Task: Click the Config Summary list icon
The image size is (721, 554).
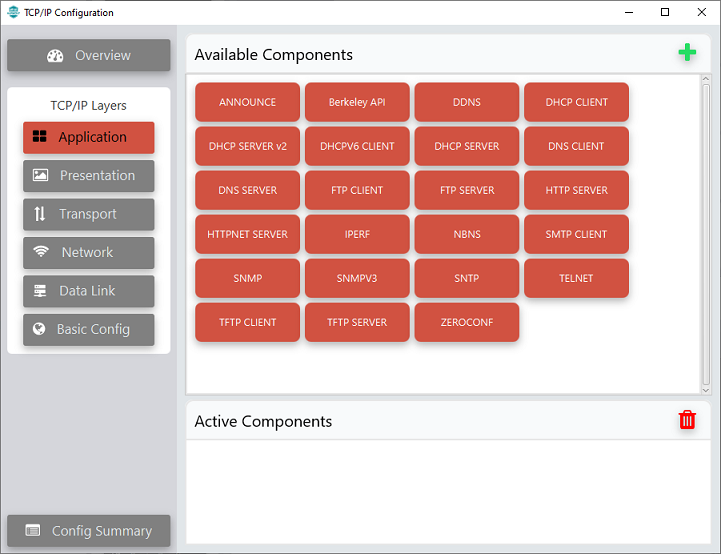Action: pos(33,530)
